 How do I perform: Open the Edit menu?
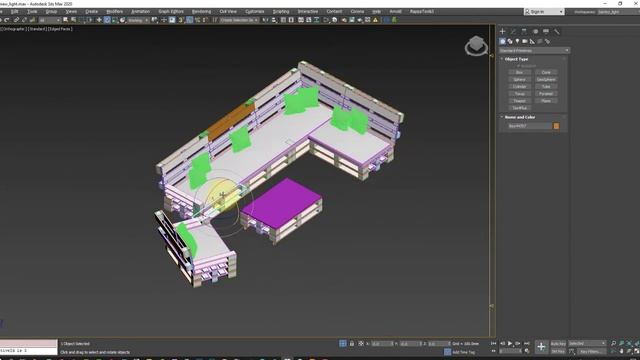pos(14,11)
